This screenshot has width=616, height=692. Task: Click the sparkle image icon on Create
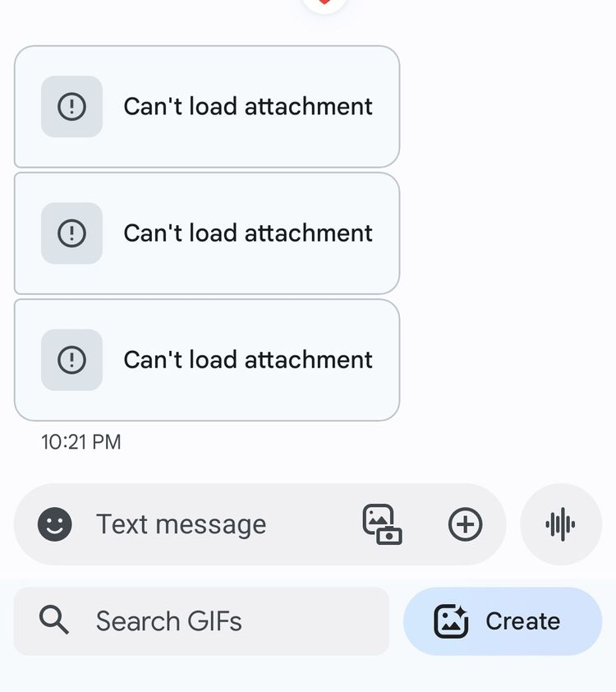point(451,621)
